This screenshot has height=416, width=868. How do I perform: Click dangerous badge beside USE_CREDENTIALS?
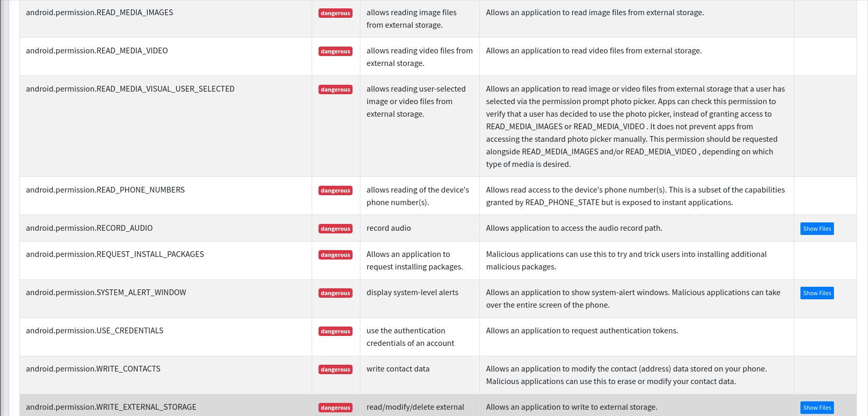tap(335, 331)
